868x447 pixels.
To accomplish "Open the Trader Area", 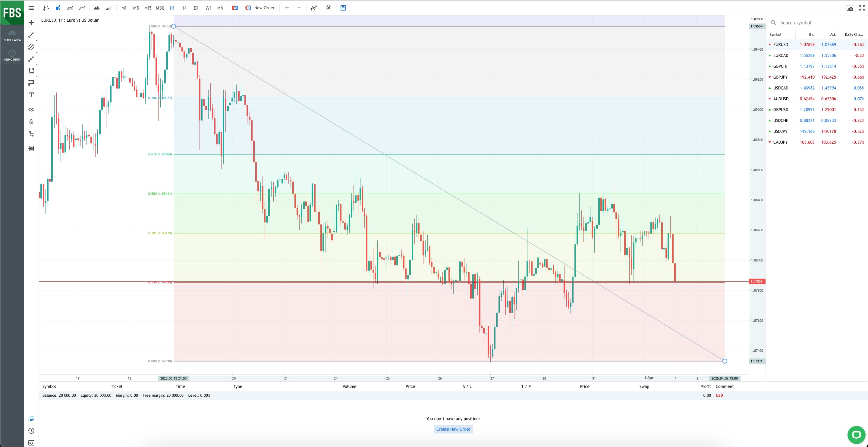I will [12, 36].
